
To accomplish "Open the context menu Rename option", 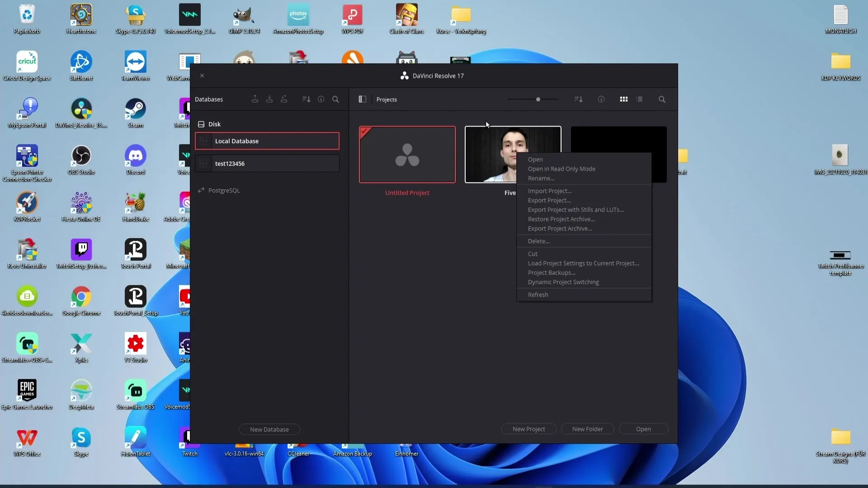I will coord(542,178).
